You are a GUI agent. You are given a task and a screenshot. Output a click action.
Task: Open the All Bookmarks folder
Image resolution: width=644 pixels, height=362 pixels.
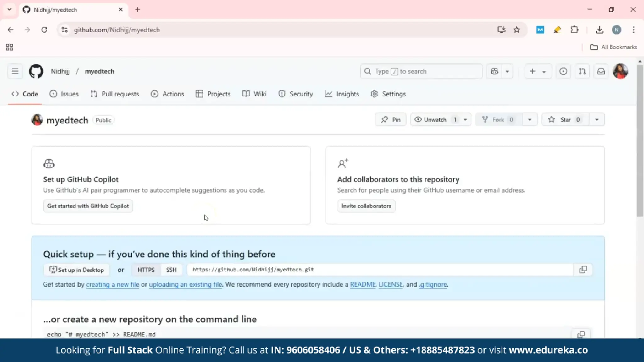coord(613,47)
